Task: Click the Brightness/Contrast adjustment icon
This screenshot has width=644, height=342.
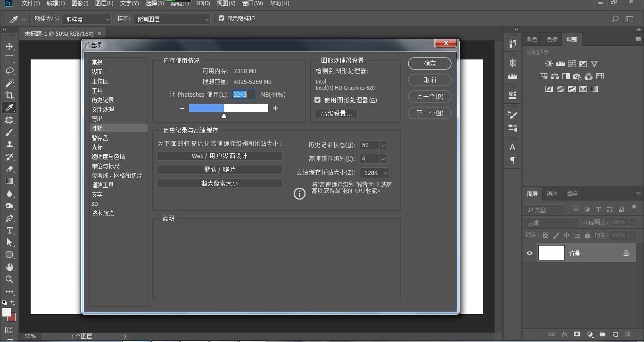Action: [549, 64]
